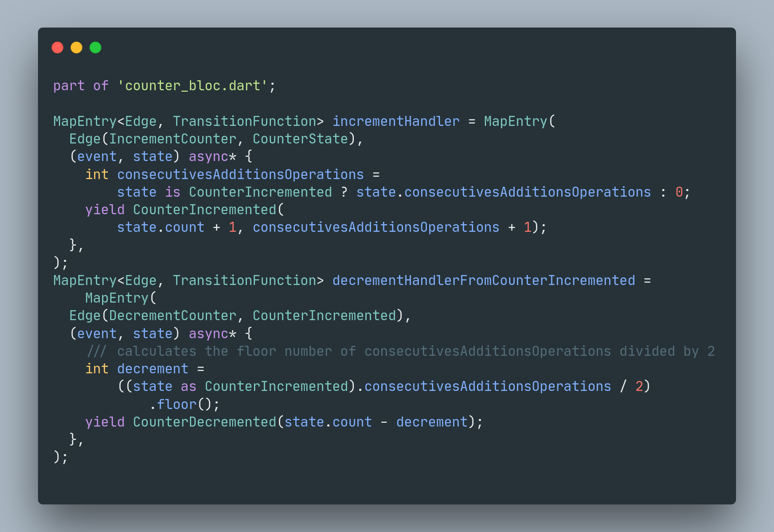The image size is (774, 532).
Task: Click the DecrementCounter type in Edge
Action: click(173, 315)
